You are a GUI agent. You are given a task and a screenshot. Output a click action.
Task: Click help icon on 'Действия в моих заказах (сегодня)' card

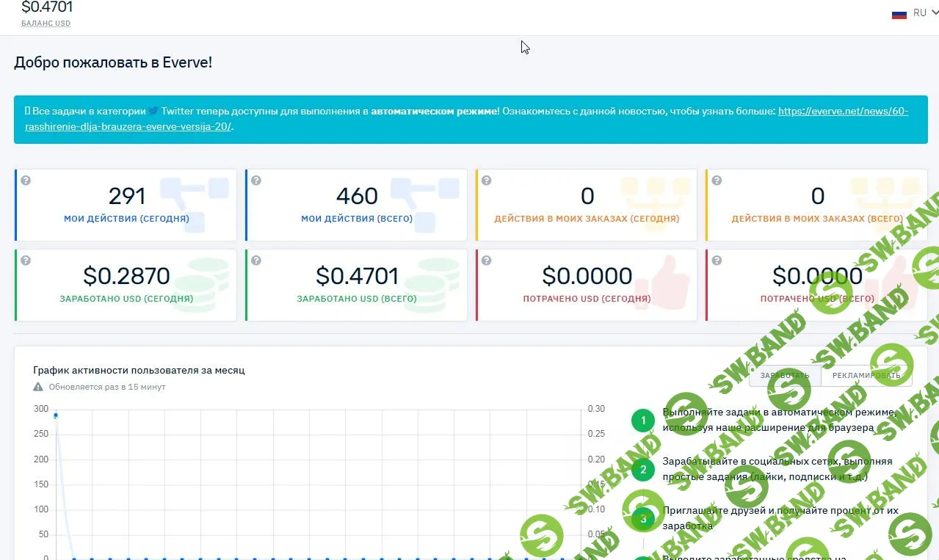click(x=487, y=181)
